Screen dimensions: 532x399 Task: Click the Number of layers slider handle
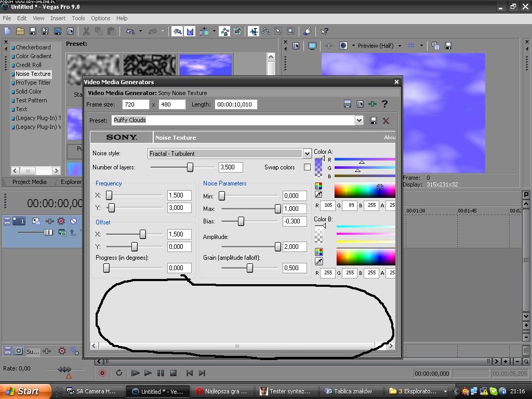point(190,167)
